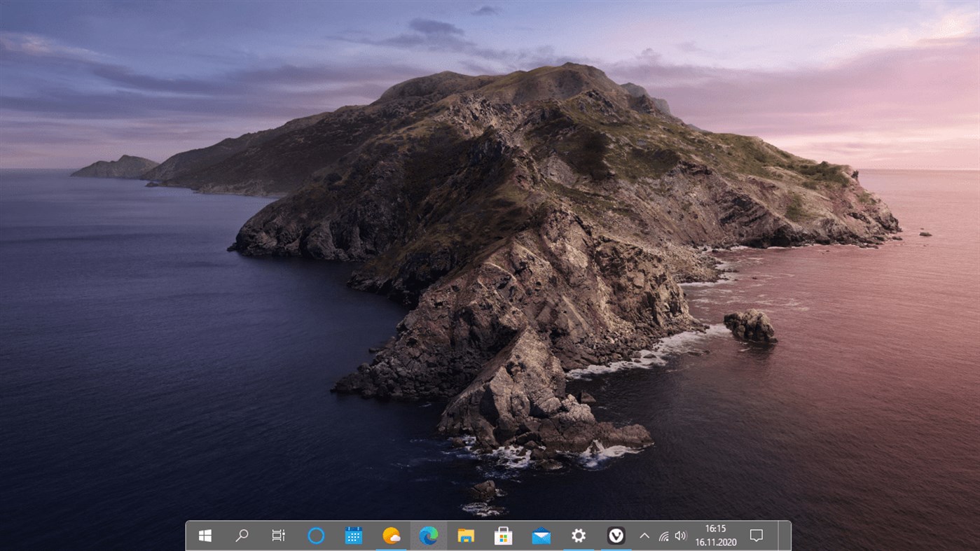
Task: Open File Explorer
Action: [x=466, y=536]
